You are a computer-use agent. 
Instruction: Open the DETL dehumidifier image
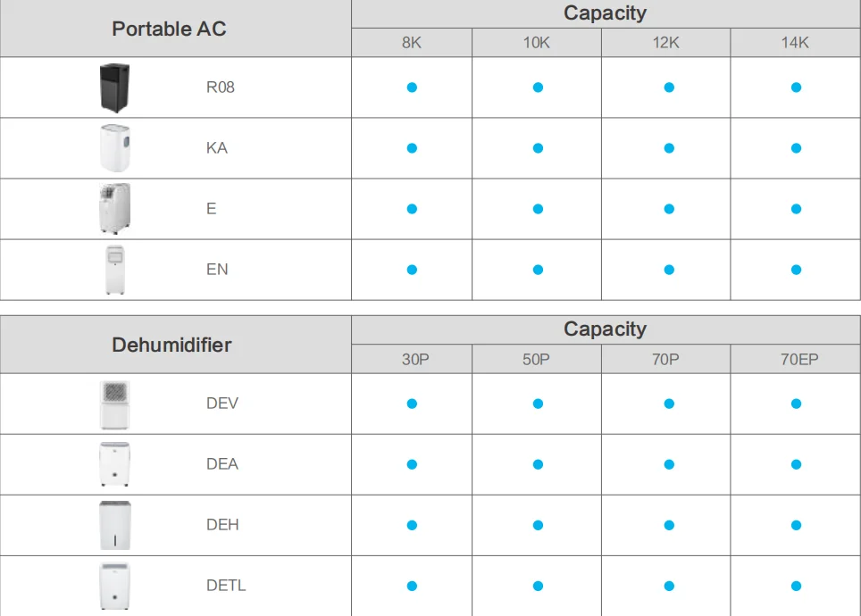[x=115, y=586]
